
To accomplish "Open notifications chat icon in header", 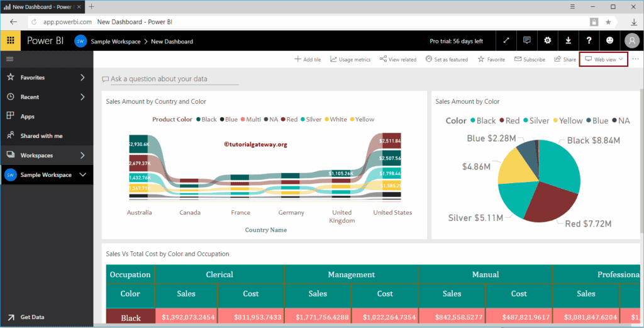I will [527, 41].
